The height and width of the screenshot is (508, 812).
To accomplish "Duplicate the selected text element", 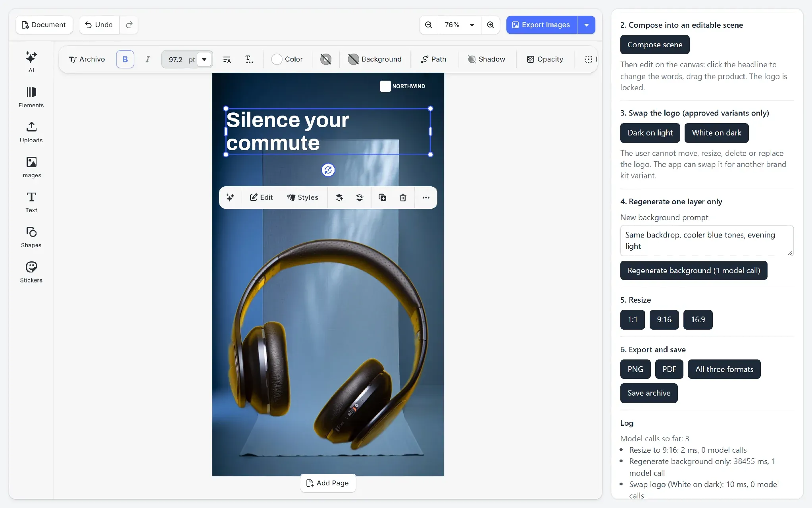I will [x=382, y=197].
